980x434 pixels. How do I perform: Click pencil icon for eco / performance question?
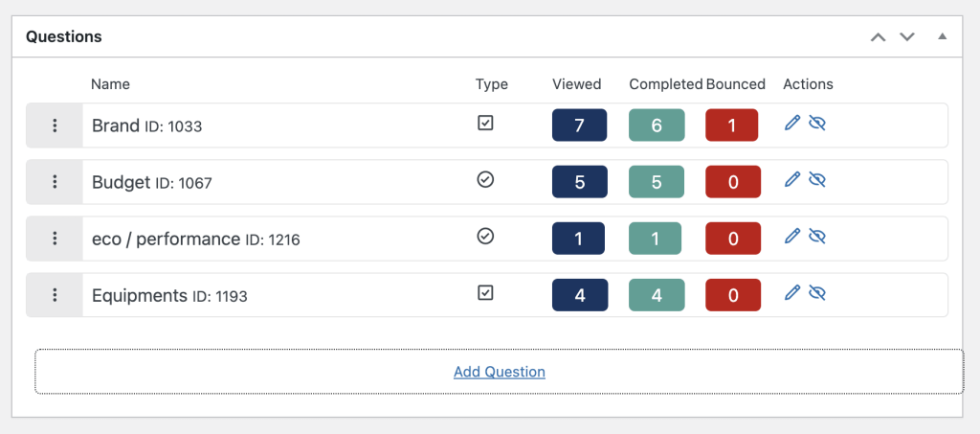tap(791, 236)
